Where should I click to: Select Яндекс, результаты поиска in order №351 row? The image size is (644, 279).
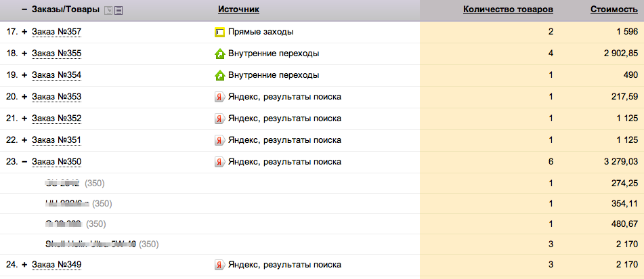coord(284,141)
